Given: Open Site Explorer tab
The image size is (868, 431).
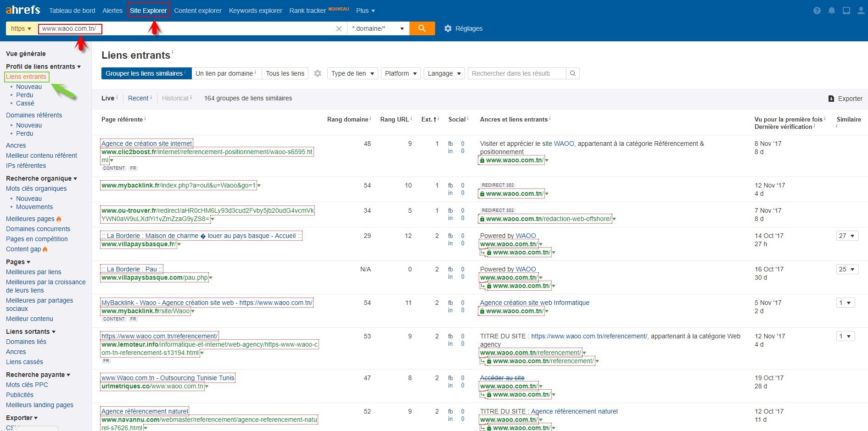Looking at the screenshot, I should coord(148,11).
